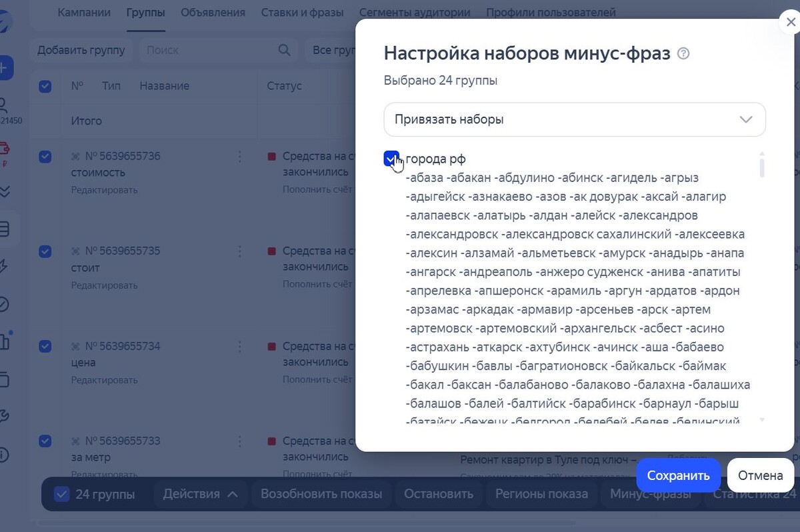Toggle the select-all checkbox in table header
The height and width of the screenshot is (532, 800).
click(x=45, y=86)
